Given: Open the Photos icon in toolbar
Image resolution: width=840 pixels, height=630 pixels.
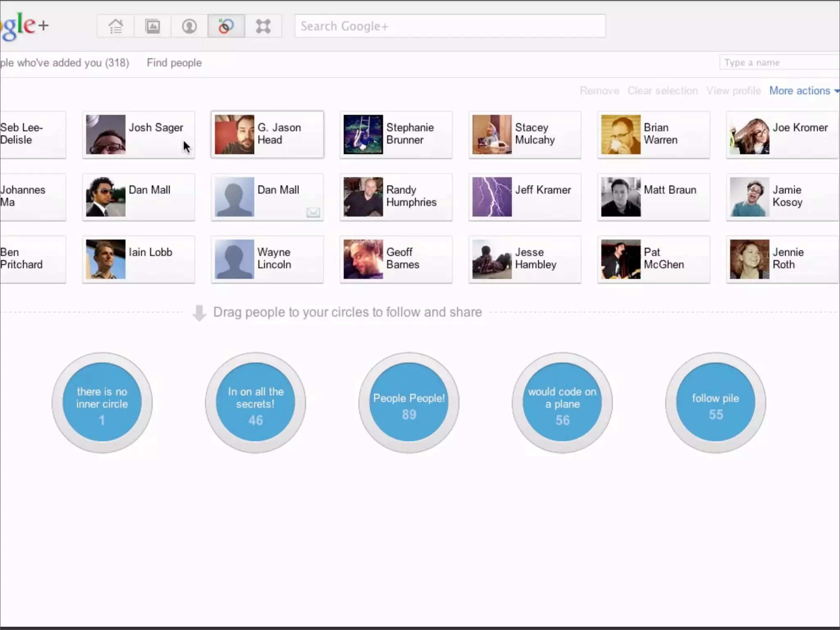Looking at the screenshot, I should (153, 26).
